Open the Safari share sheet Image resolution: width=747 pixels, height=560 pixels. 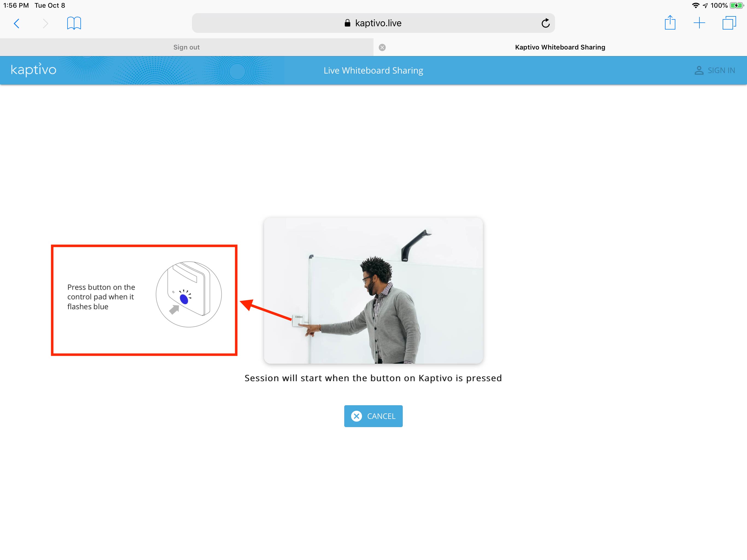(x=670, y=23)
